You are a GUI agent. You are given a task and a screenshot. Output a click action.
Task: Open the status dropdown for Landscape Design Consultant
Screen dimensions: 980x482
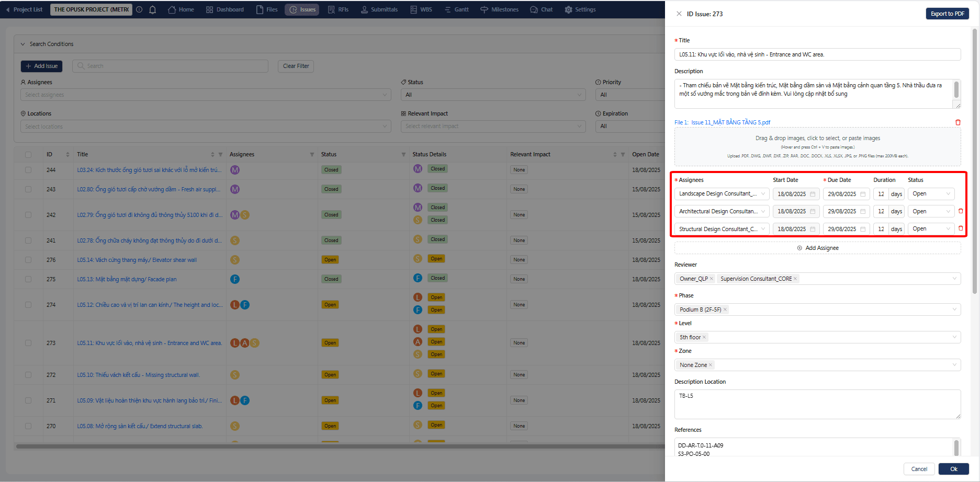pyautogui.click(x=931, y=194)
